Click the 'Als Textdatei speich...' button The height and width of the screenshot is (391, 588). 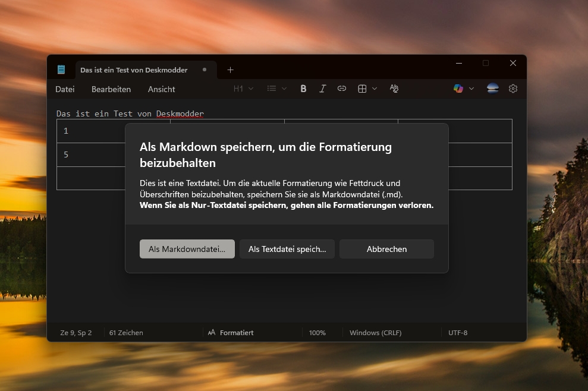pos(287,249)
